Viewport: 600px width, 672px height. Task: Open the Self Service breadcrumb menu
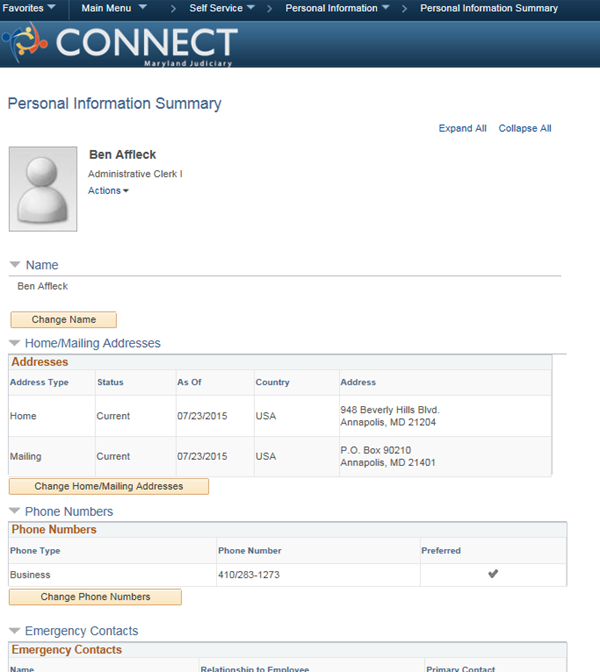click(222, 8)
